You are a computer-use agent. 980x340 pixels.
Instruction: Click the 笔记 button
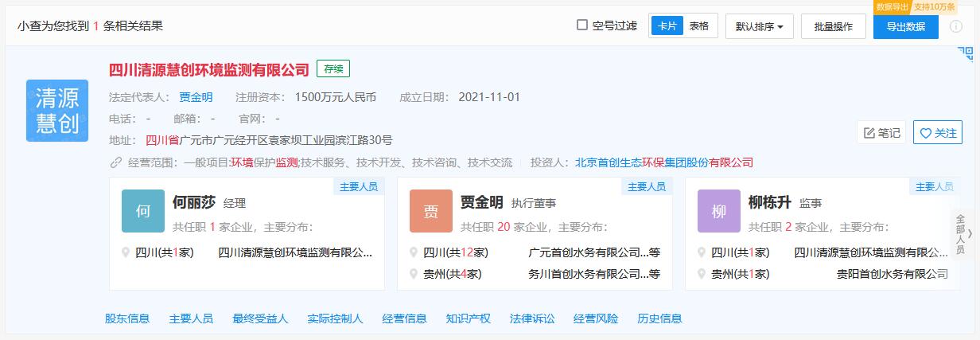coord(881,133)
